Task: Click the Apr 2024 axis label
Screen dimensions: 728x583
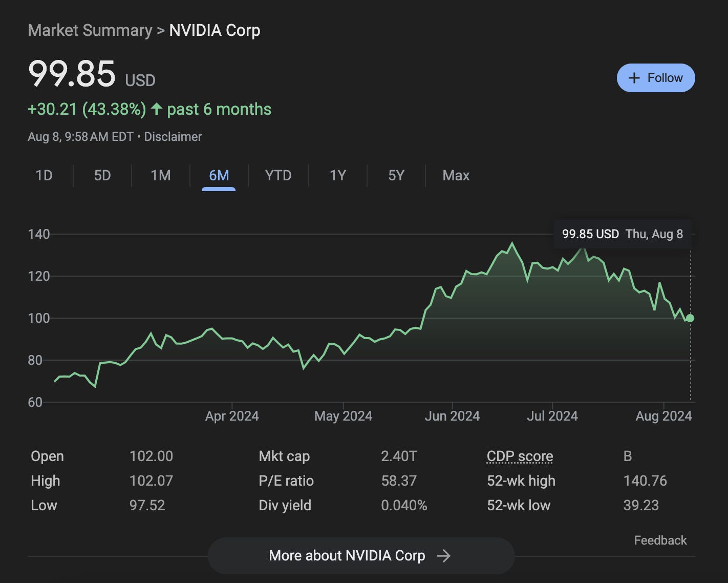Action: 232,416
